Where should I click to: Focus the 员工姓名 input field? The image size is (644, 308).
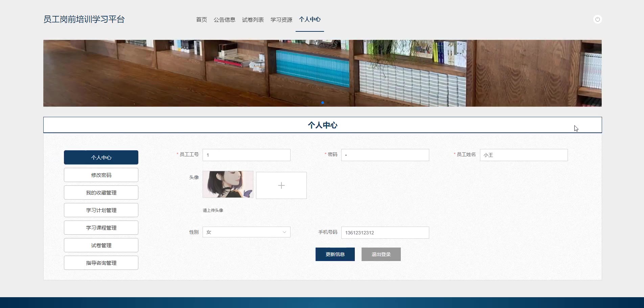(524, 155)
